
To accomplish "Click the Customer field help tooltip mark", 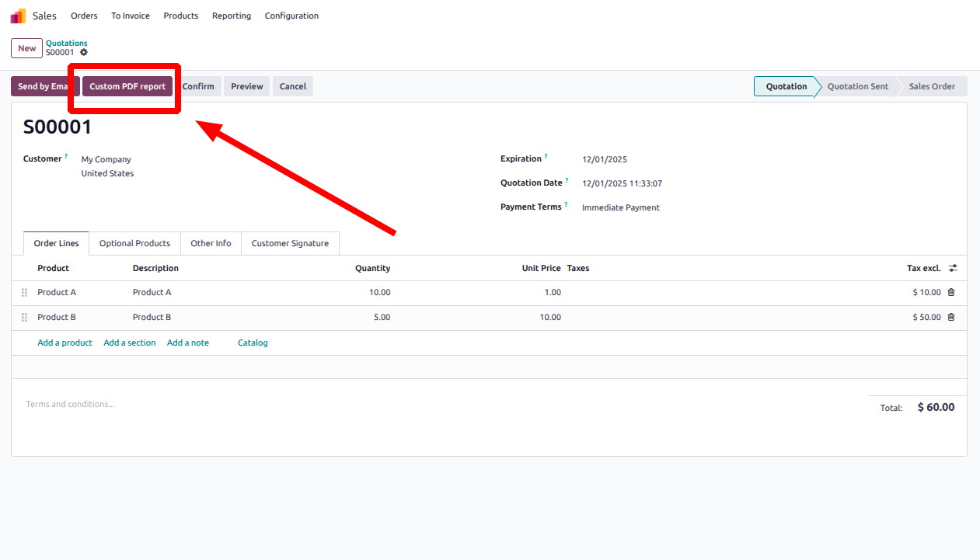I will (x=66, y=157).
